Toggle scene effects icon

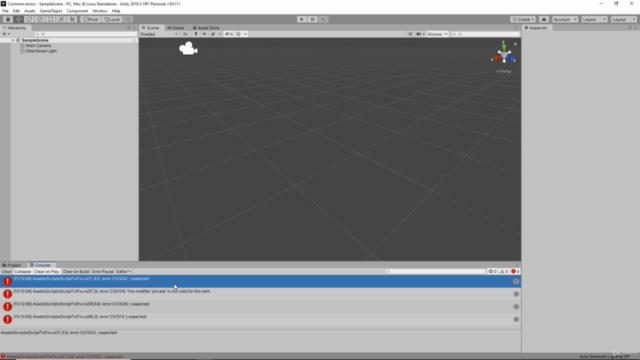pos(213,34)
